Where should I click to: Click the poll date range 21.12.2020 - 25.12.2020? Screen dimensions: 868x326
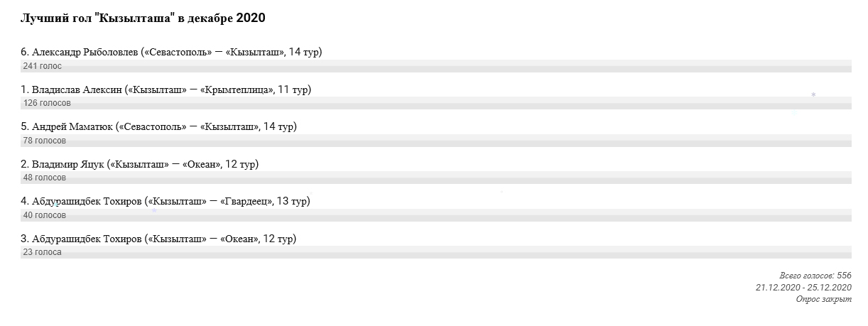coord(803,288)
